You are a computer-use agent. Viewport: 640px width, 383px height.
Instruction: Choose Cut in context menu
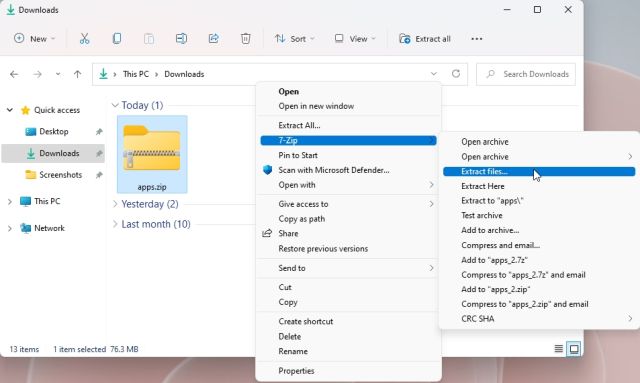(285, 287)
